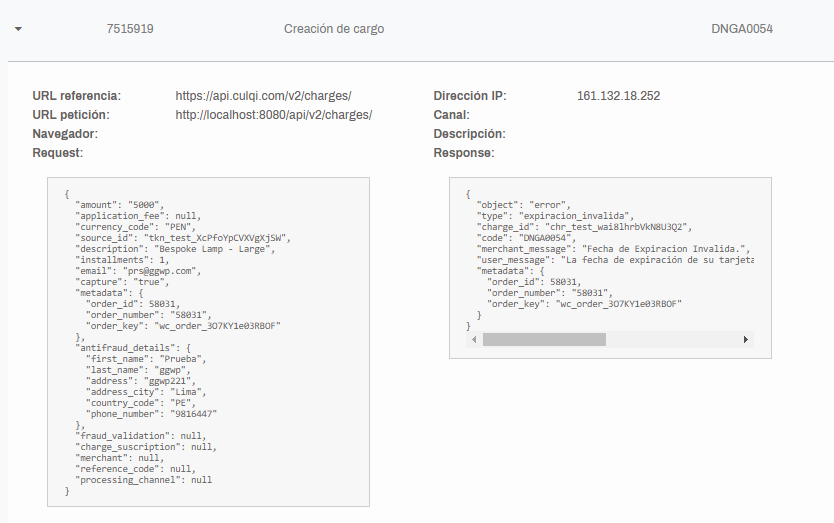Click the IP address 161.132.18.252
Image resolution: width=834 pixels, height=523 pixels.
pyautogui.click(x=619, y=96)
